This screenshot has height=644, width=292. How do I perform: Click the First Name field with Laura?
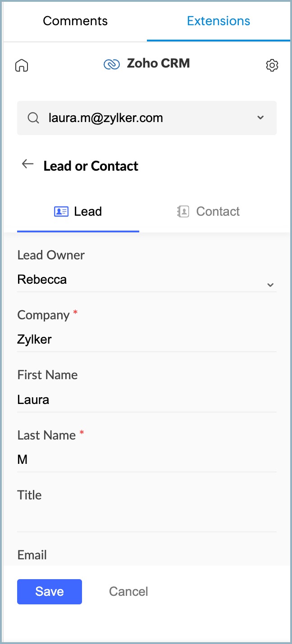coord(146,400)
